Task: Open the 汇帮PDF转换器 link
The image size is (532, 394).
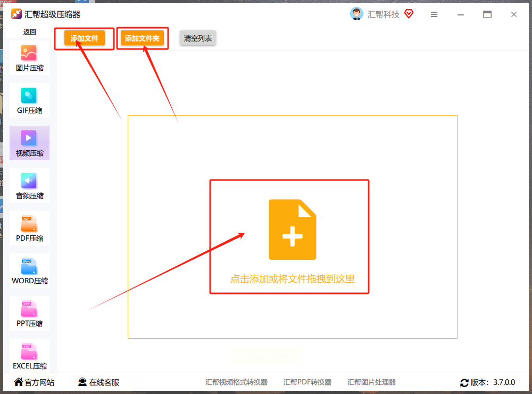Action: tap(307, 382)
